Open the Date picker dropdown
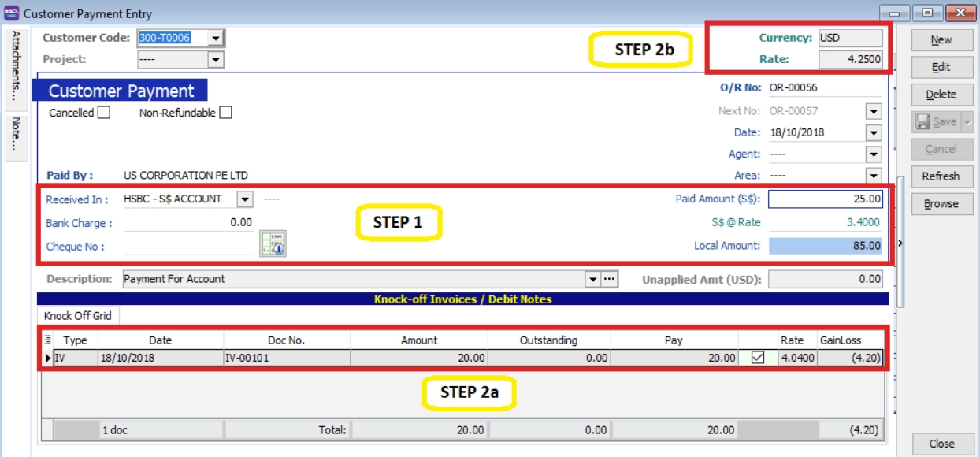The image size is (980, 457). (x=873, y=133)
